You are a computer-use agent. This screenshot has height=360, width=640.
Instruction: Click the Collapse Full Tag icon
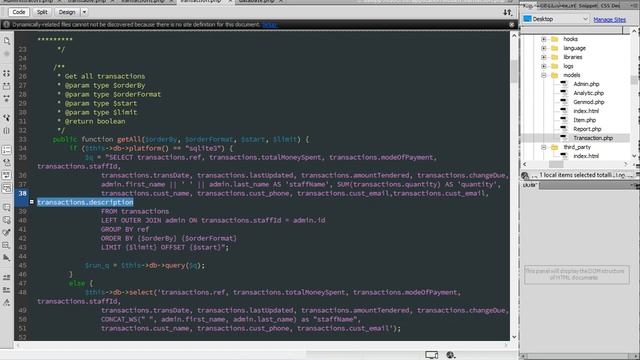tap(7, 73)
